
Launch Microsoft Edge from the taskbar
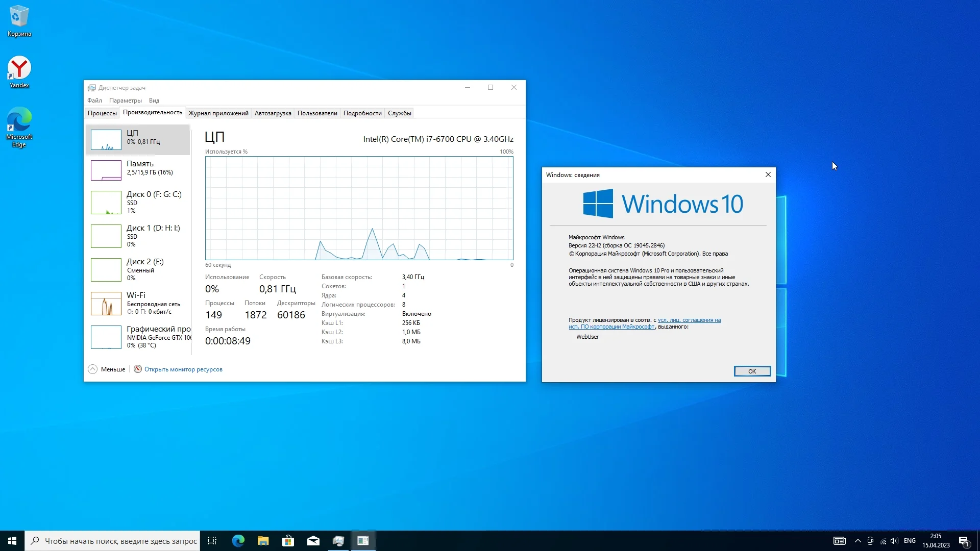point(238,541)
